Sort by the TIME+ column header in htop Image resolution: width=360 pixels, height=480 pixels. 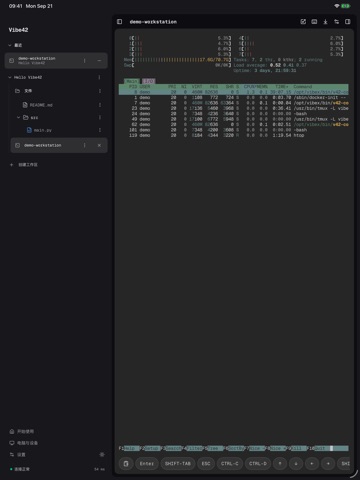coord(282,87)
